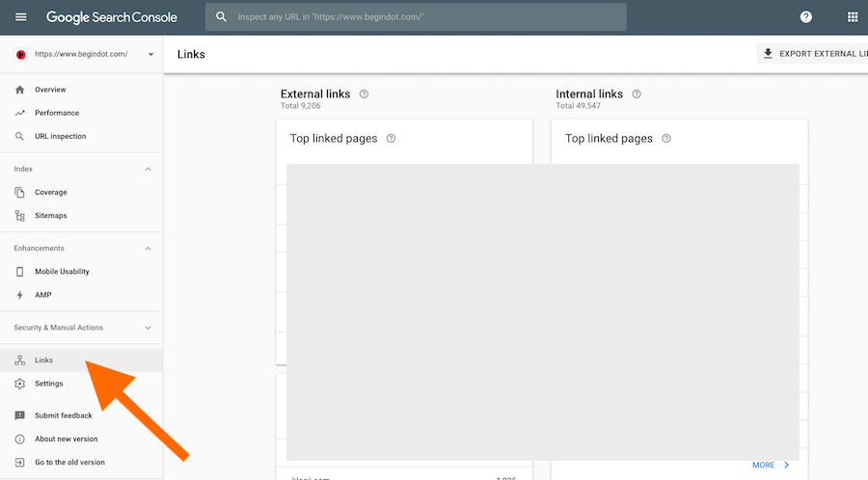This screenshot has height=480, width=868.
Task: Click the Google Search Console logo
Action: coord(111,17)
